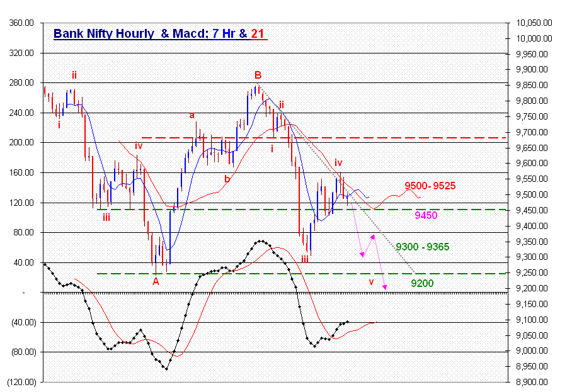Click the magenta '9450' level annotation
This screenshot has height=392, width=572.
pyautogui.click(x=426, y=216)
